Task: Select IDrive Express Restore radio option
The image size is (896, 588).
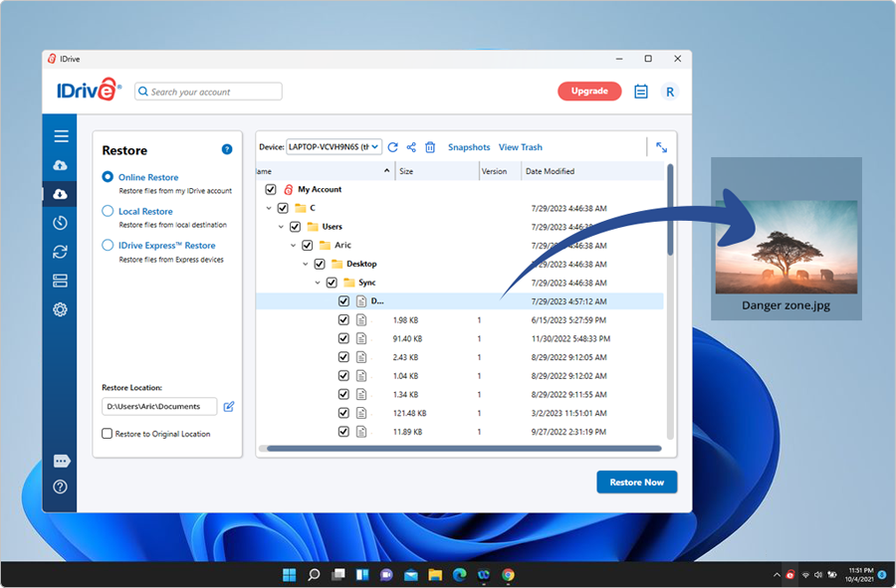Action: click(x=109, y=245)
